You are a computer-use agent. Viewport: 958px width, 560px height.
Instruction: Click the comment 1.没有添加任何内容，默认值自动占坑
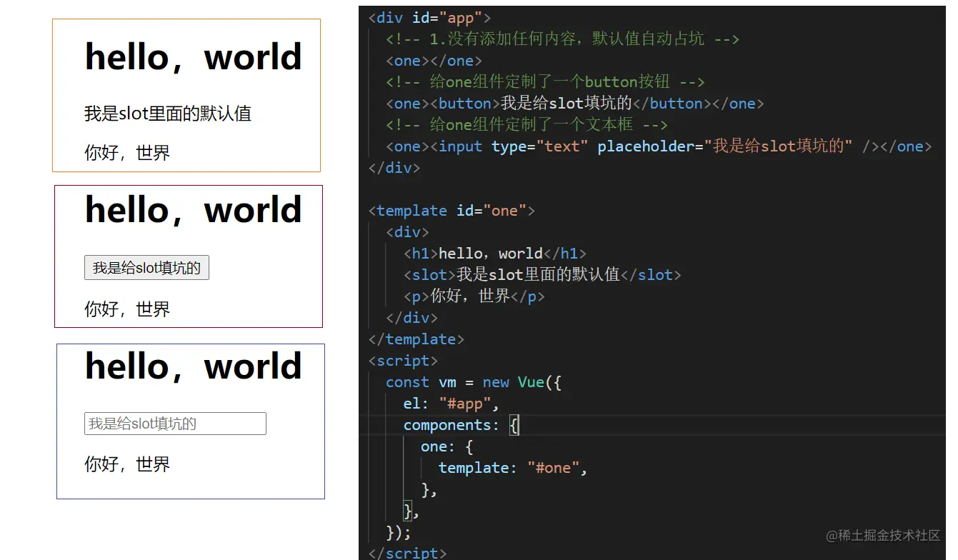point(563,39)
